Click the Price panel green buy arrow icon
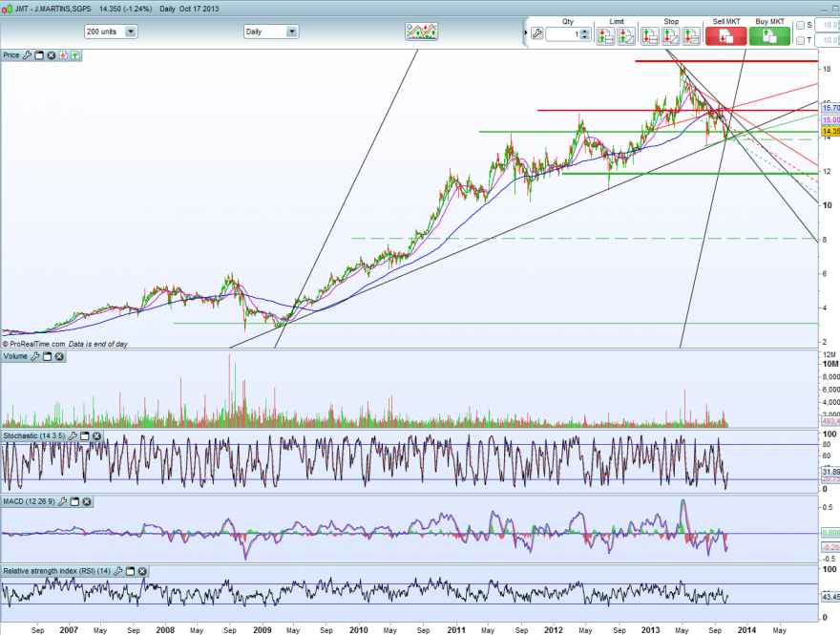This screenshot has height=635, width=840. (75, 55)
